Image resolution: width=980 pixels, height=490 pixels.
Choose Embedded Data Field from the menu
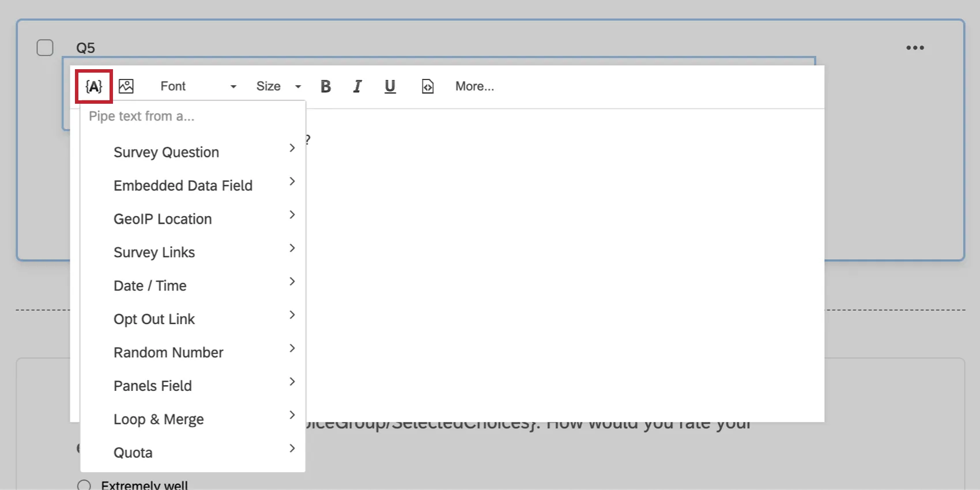[x=183, y=186]
